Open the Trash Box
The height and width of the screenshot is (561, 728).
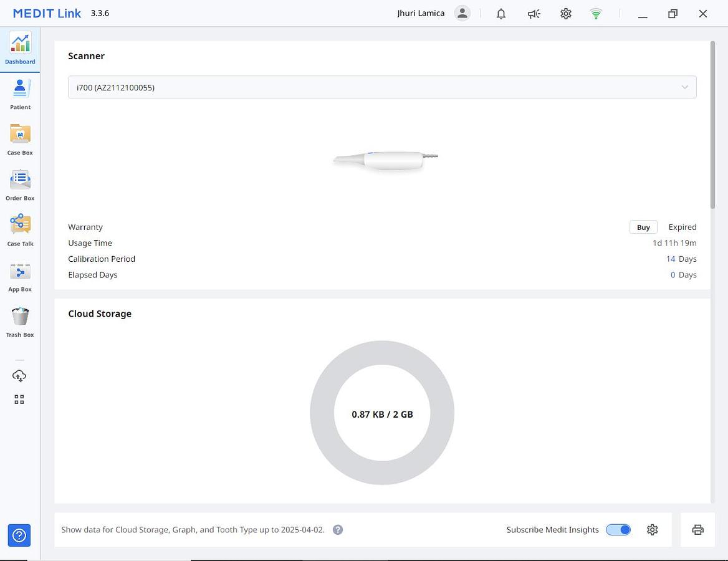(x=20, y=322)
